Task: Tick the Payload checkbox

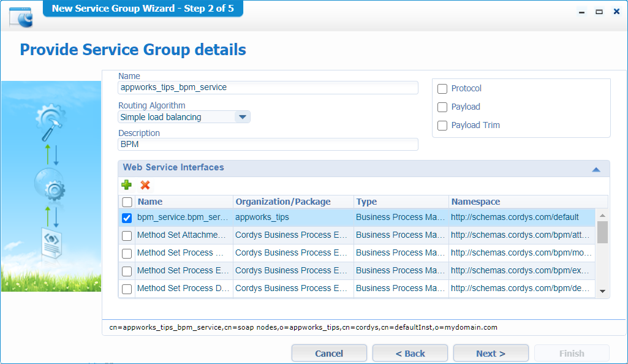Action: pos(442,107)
